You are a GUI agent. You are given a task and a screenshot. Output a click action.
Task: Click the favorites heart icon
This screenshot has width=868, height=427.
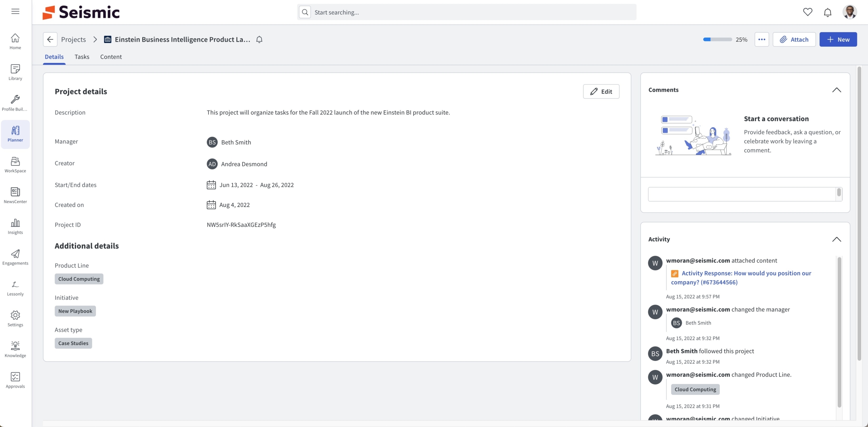pyautogui.click(x=807, y=12)
